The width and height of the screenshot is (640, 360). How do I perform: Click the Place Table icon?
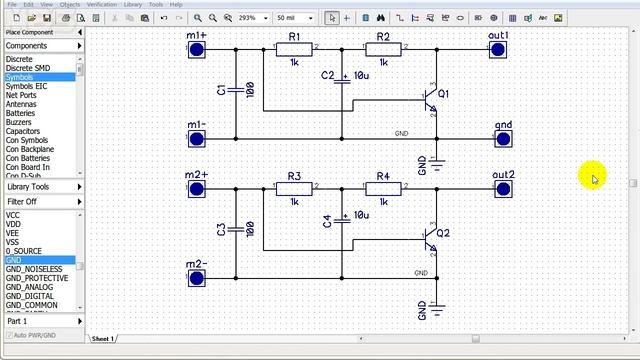513,18
